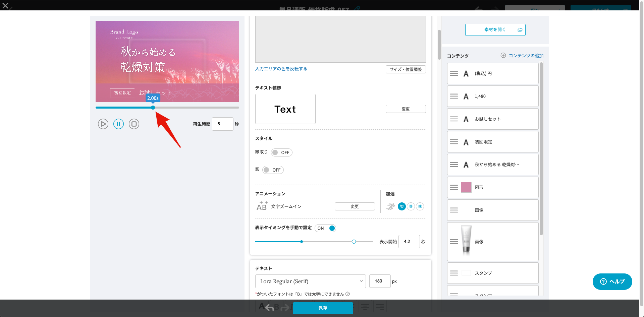Click the first 画像 content item label
Viewport: 644px width, 317px height.
[x=479, y=210]
